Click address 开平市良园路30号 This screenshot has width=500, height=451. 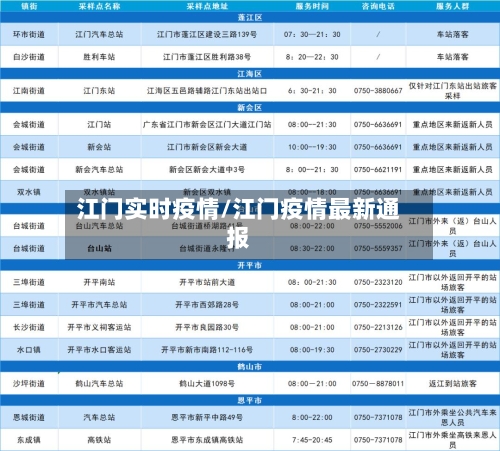pos(207,327)
